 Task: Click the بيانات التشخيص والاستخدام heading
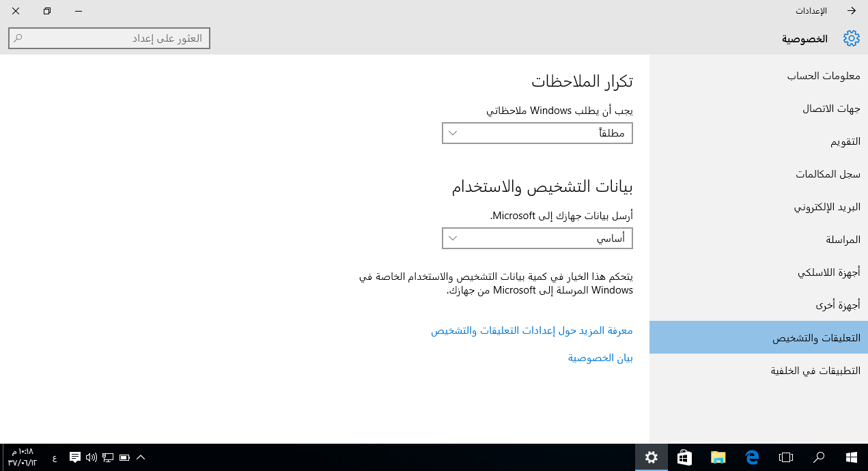542,187
